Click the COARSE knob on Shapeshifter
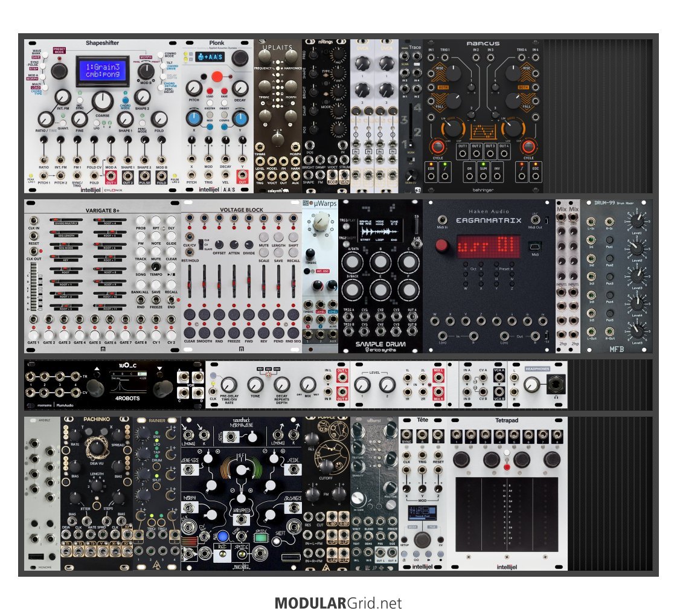 tap(102, 101)
